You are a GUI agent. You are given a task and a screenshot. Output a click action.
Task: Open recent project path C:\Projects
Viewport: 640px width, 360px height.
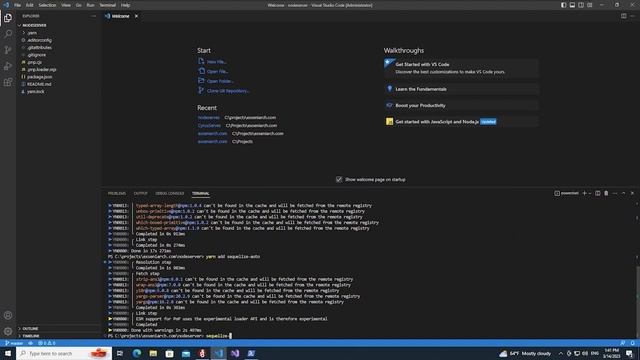click(x=242, y=142)
